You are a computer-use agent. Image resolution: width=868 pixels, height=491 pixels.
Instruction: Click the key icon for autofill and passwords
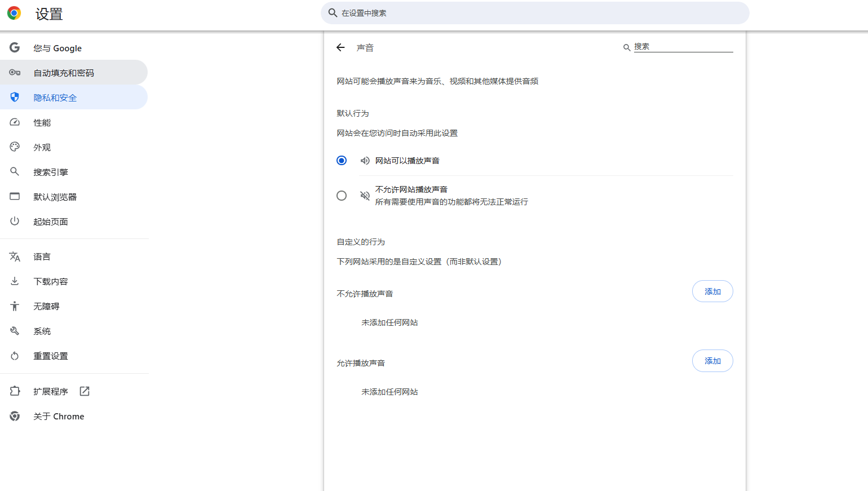(15, 73)
